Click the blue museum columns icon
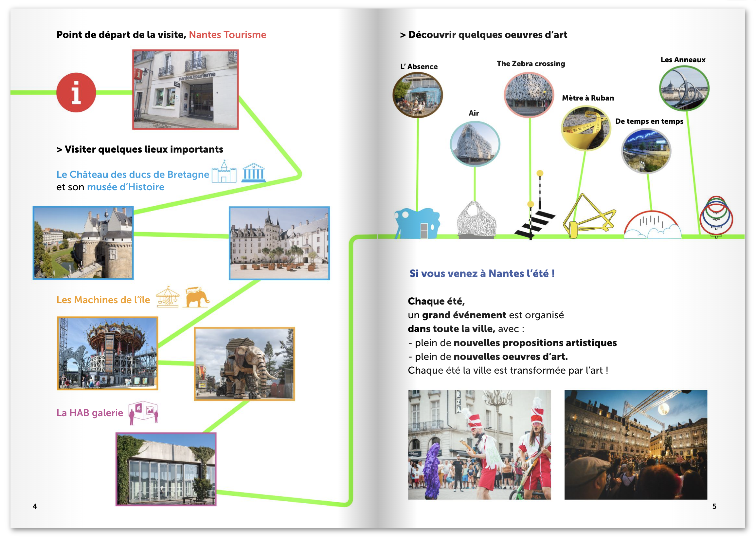This screenshot has width=756, height=539. (253, 173)
